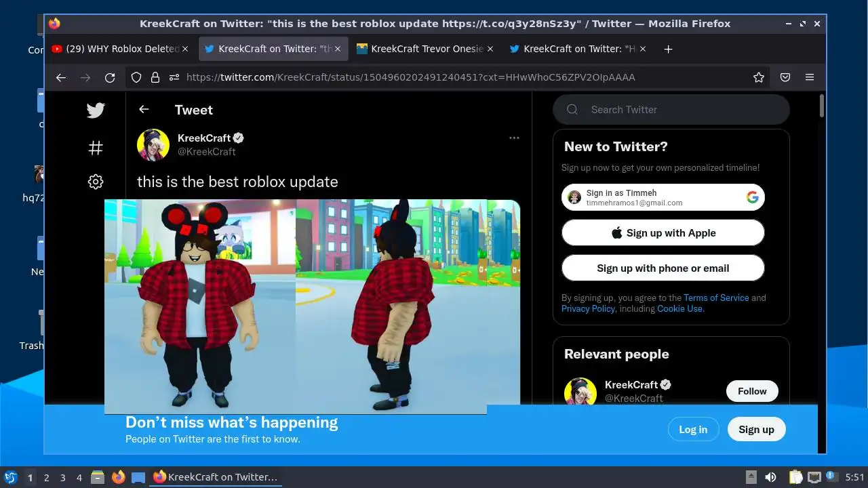The width and height of the screenshot is (868, 488).
Task: Launch Firefox from the taskbar launcher
Action: pos(118,477)
